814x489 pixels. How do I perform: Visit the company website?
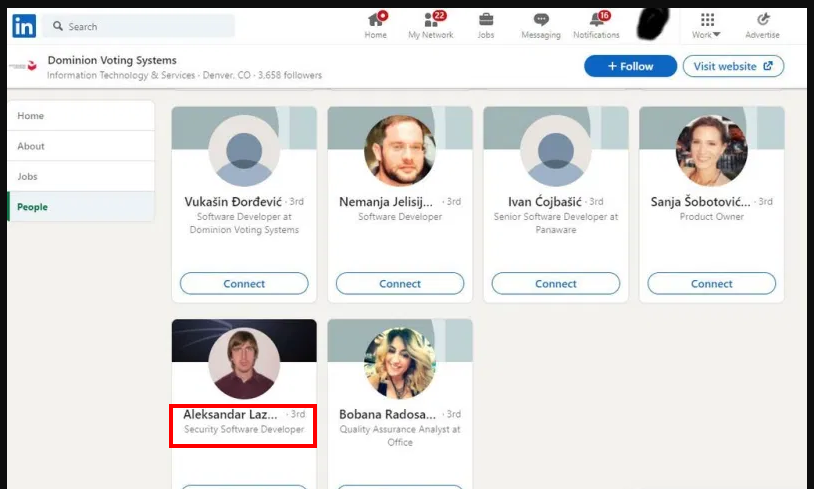pos(733,66)
